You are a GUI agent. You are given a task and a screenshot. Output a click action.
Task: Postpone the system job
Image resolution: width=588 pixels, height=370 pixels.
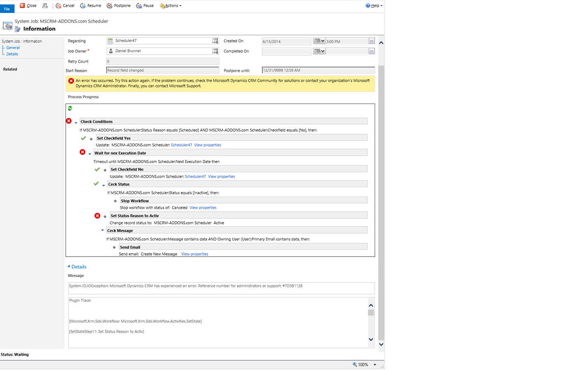coord(118,6)
